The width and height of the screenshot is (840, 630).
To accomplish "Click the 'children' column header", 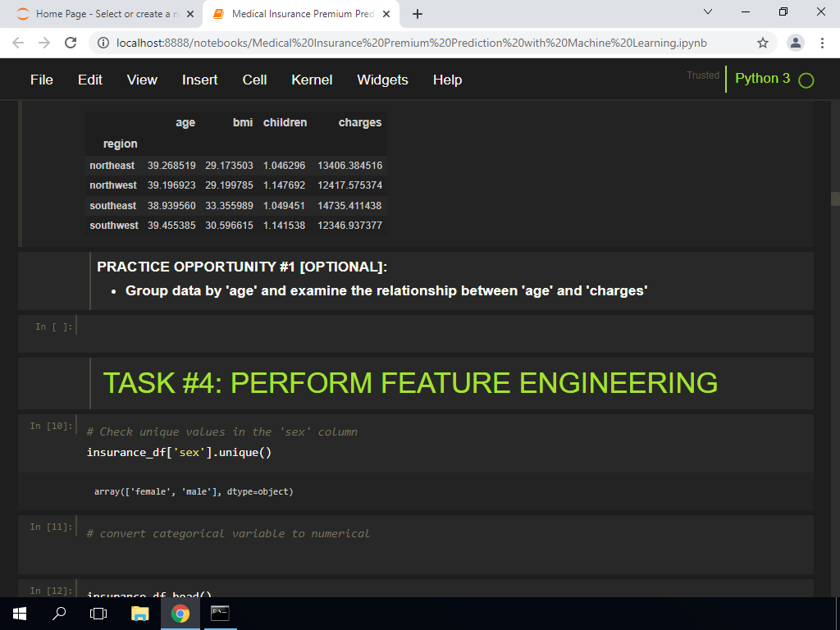I will (x=285, y=123).
